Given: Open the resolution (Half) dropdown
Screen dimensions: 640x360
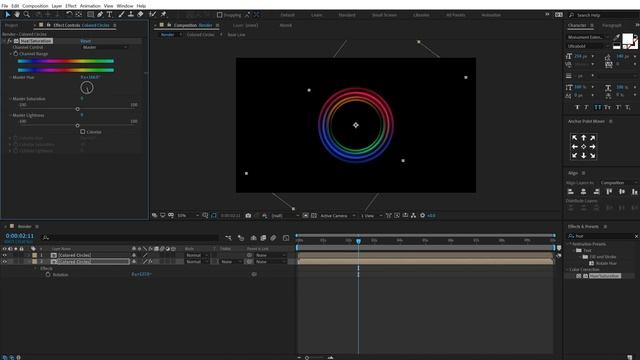Looking at the screenshot, I should pos(285,216).
